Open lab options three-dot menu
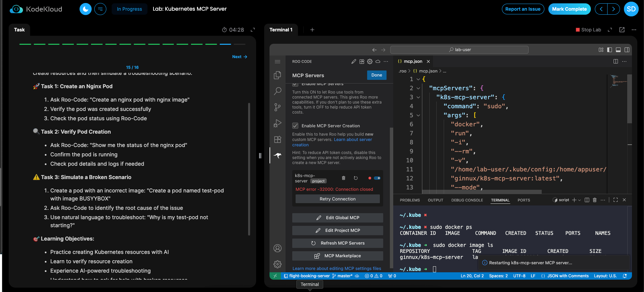Viewport: 644px width, 292px height. pos(634,30)
